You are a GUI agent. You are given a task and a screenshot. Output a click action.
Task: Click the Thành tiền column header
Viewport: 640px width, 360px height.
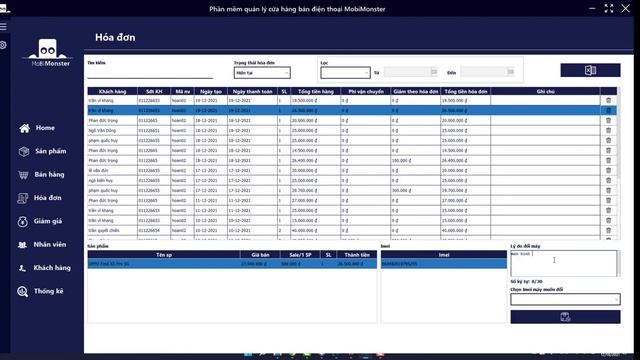pyautogui.click(x=357, y=255)
